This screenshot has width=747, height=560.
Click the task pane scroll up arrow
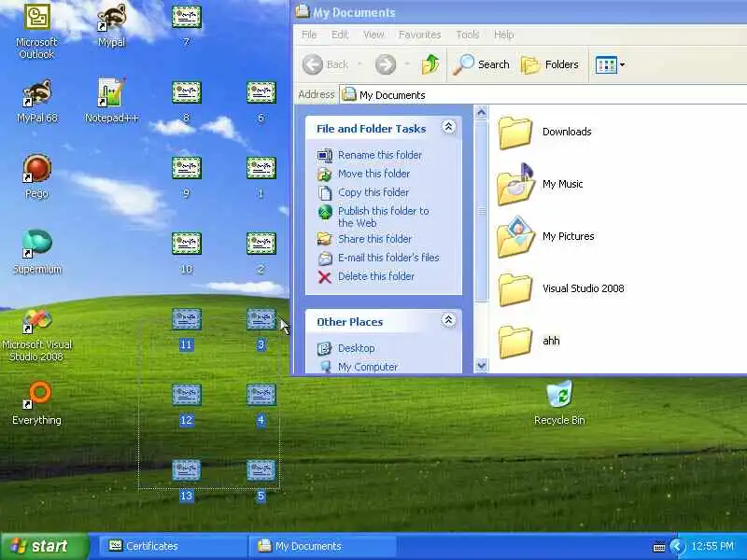point(481,112)
